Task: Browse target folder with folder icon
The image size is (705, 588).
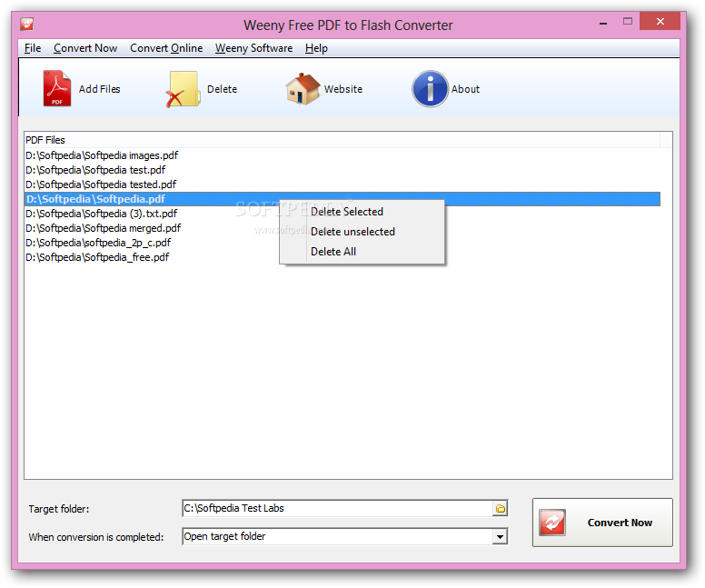Action: (500, 508)
